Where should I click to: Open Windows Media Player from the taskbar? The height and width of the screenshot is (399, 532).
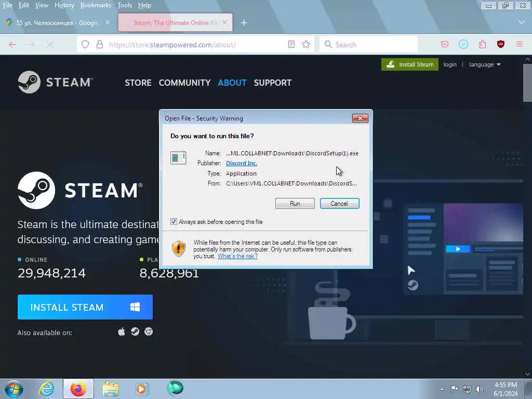pyautogui.click(x=142, y=389)
